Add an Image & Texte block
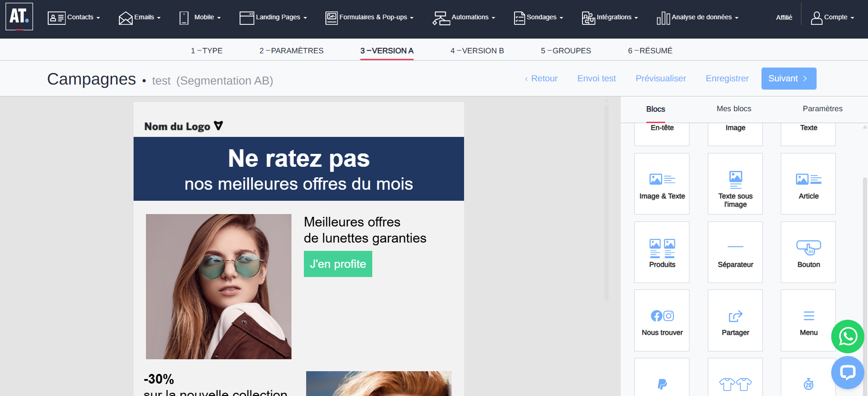 click(662, 184)
